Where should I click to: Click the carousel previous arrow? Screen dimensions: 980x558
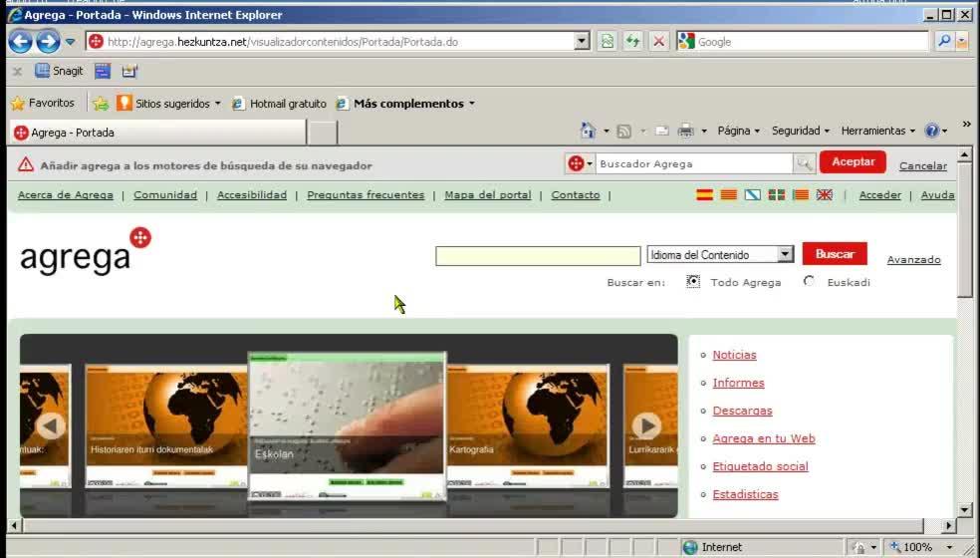pos(51,426)
